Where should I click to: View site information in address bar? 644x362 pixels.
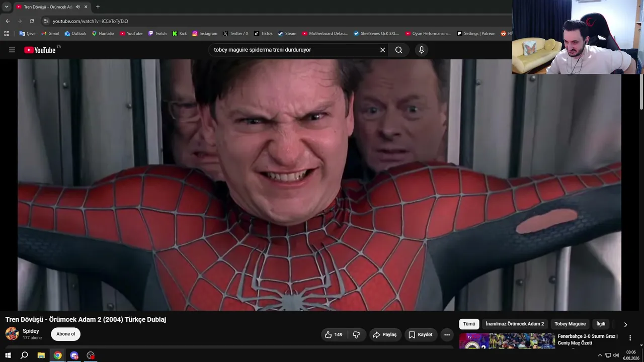coord(46,21)
